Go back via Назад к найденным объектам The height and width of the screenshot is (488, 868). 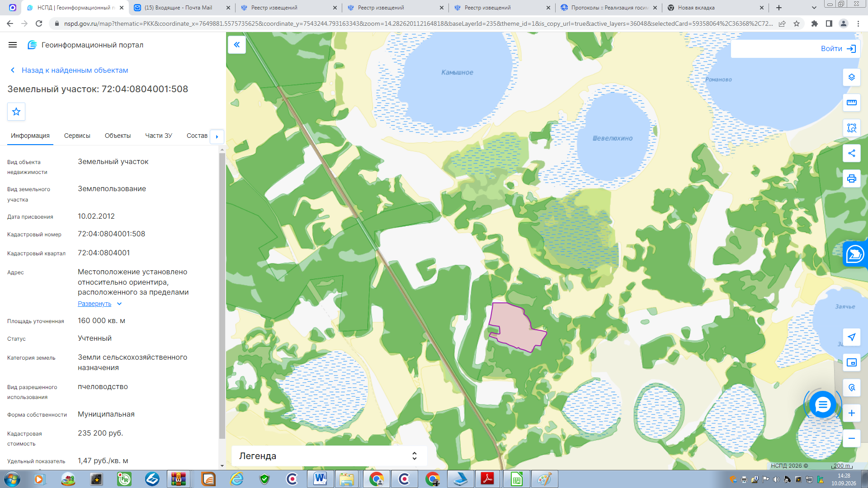(x=69, y=70)
